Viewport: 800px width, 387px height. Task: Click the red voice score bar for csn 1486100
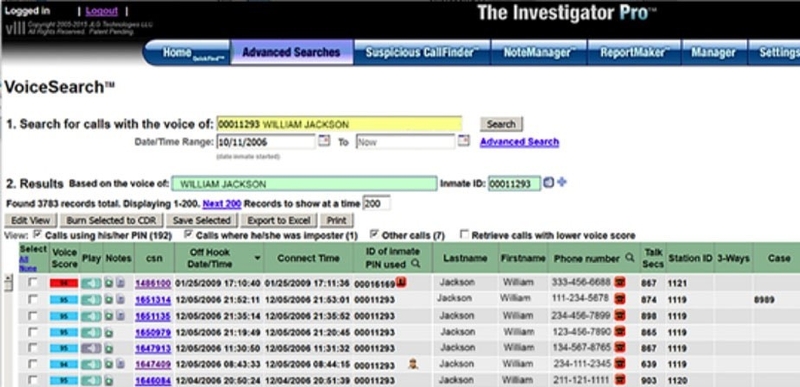pyautogui.click(x=64, y=283)
